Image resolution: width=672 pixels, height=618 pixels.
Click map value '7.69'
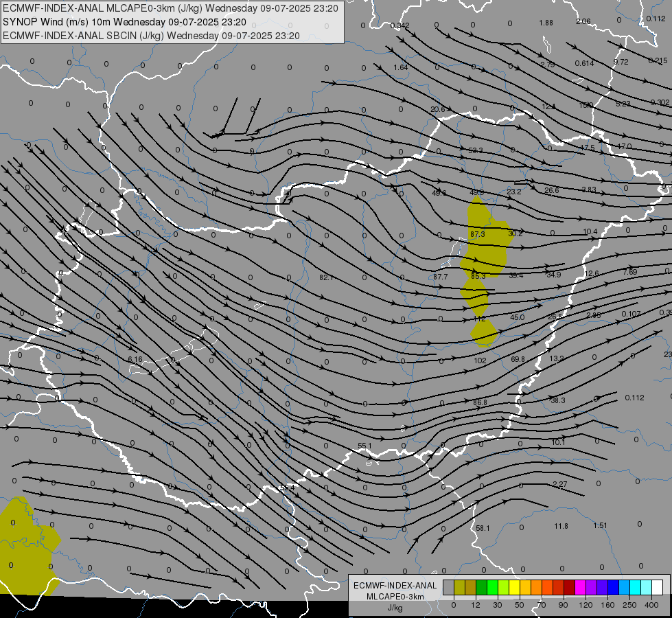(x=630, y=272)
